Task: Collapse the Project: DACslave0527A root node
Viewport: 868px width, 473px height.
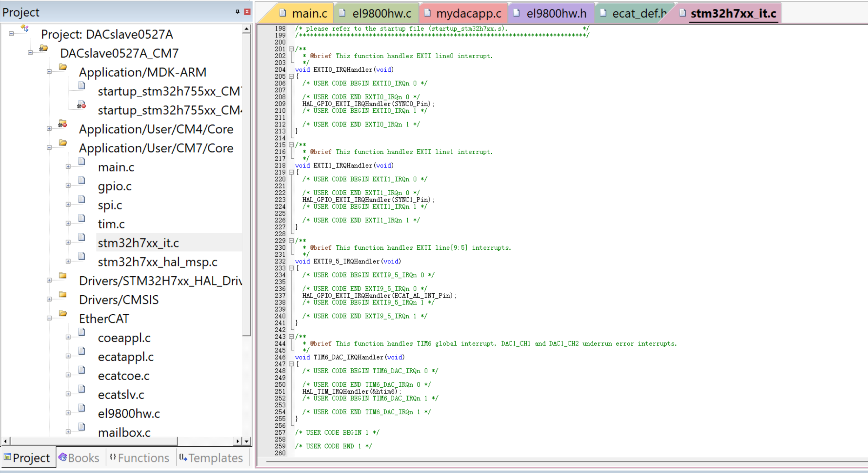Action: click(11, 34)
